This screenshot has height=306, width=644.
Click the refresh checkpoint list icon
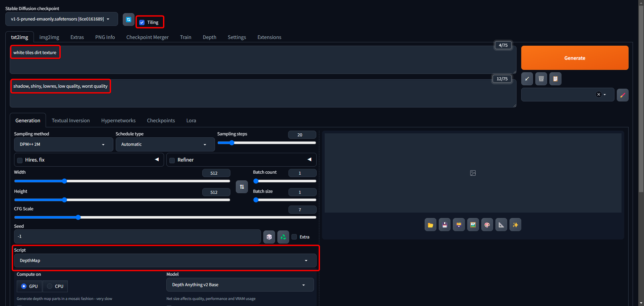pyautogui.click(x=128, y=19)
